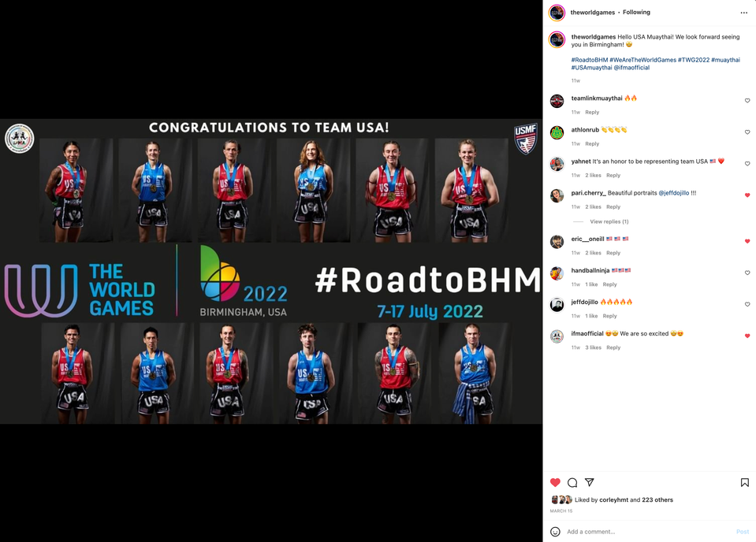Focus the Add a comment field

coord(646,532)
